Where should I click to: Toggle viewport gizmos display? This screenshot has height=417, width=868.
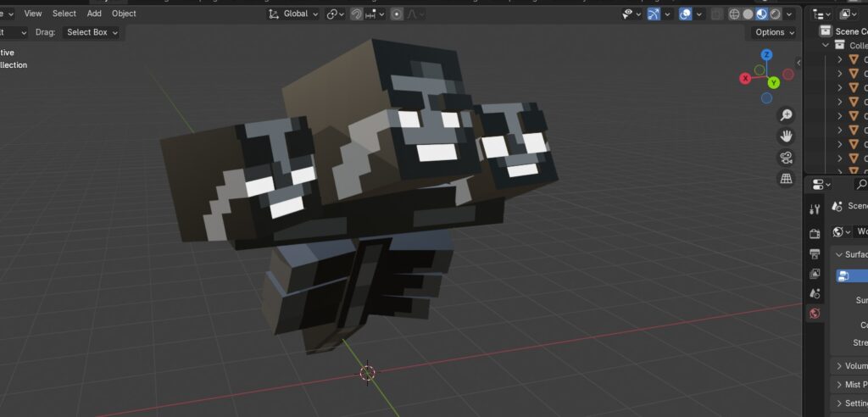654,14
